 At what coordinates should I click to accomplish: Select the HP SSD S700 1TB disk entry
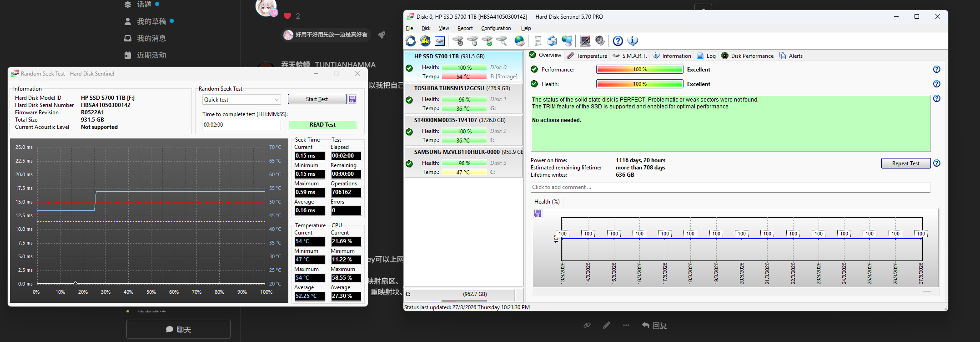pyautogui.click(x=463, y=66)
